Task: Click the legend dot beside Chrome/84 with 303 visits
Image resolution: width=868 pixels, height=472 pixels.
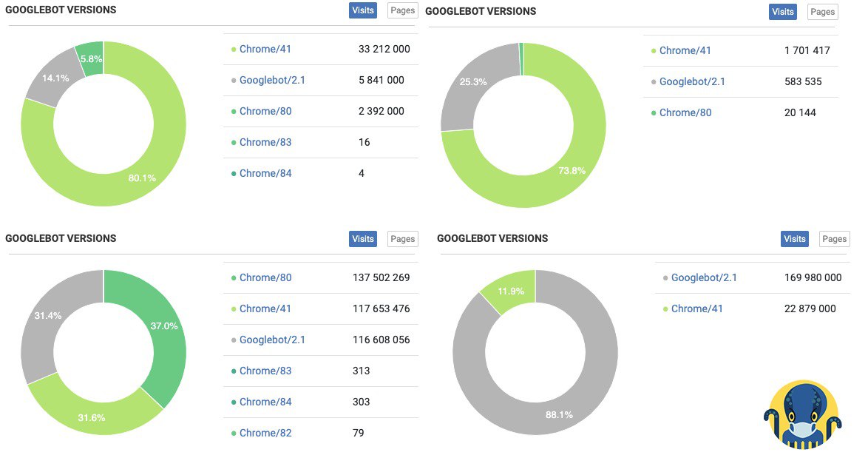Action: tap(234, 402)
